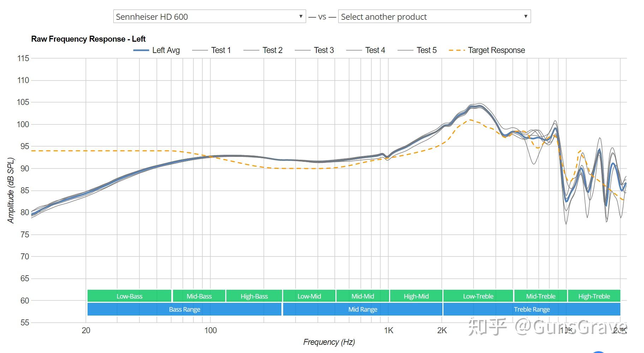This screenshot has width=644, height=353.
Task: Open the 'Select another product' comparison dropdown
Action: coord(434,17)
